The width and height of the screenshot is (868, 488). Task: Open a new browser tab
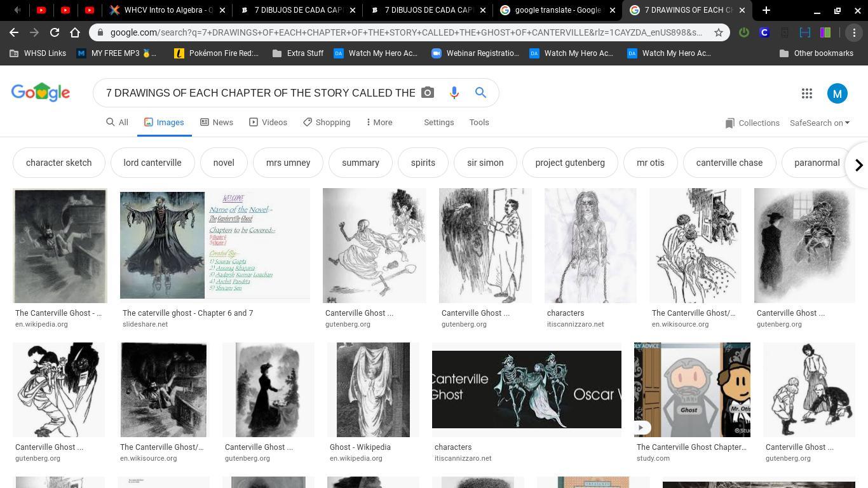click(x=766, y=10)
